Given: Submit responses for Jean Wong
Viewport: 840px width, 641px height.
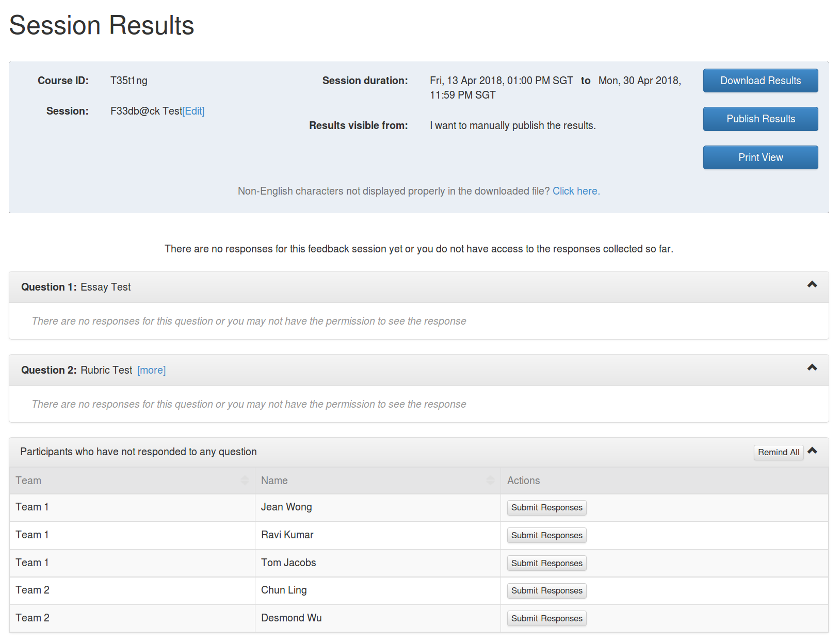Looking at the screenshot, I should tap(547, 508).
